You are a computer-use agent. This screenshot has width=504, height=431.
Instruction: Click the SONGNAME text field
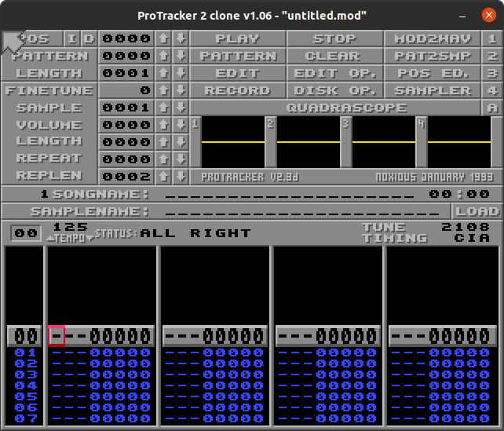[x=290, y=195]
